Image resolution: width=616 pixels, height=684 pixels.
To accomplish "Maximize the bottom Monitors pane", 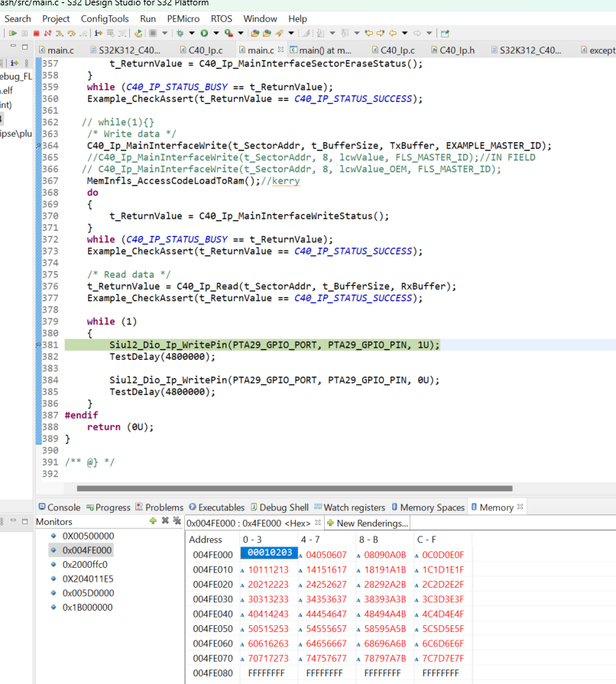I will (25, 521).
